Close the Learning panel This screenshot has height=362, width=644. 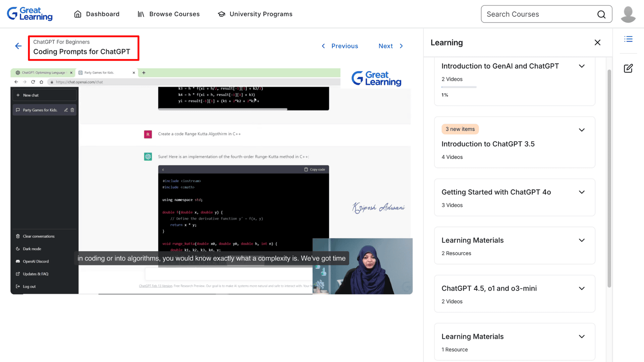pos(597,43)
